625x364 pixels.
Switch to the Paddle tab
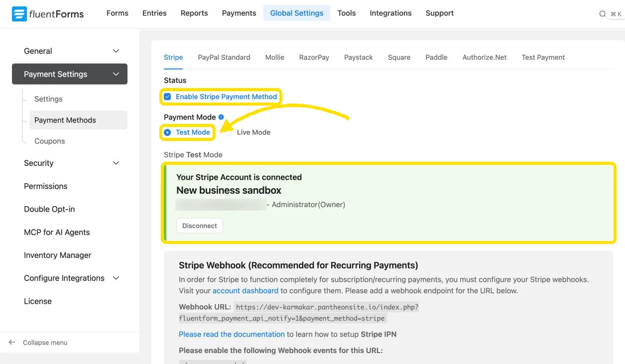[437, 57]
